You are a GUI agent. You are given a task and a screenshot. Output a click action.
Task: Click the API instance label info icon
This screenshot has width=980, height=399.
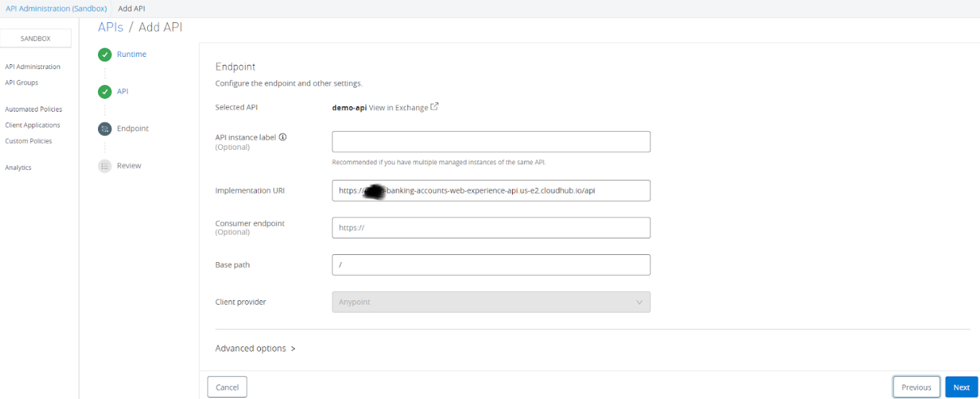point(283,137)
